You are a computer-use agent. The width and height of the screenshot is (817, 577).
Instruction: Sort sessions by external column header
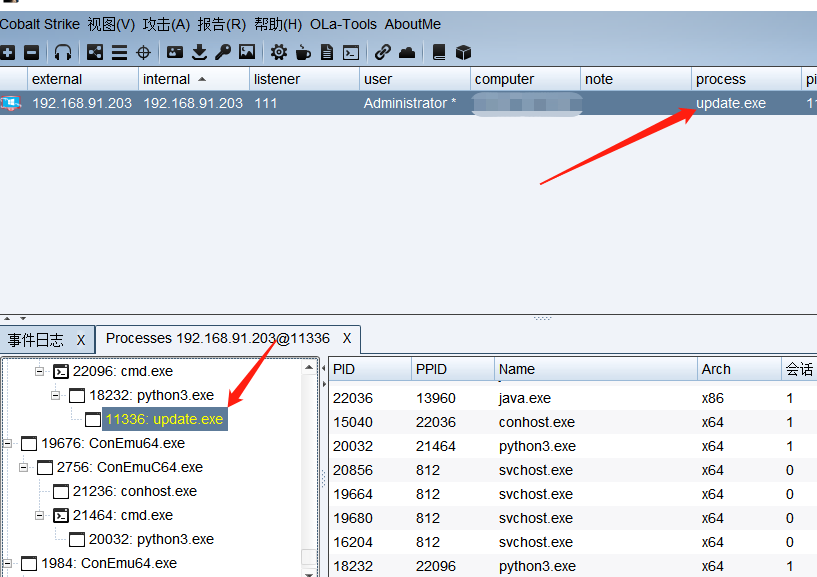click(x=83, y=79)
